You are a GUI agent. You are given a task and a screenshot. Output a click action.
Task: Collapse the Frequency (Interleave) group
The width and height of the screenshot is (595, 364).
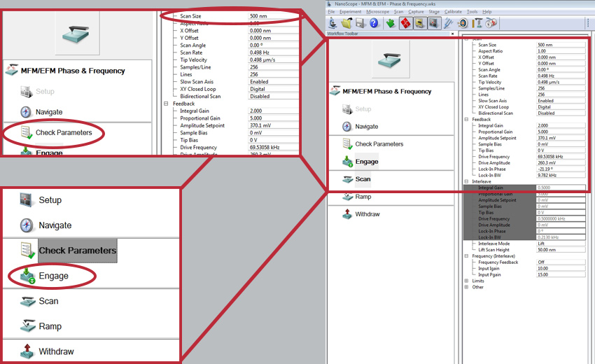pos(466,255)
